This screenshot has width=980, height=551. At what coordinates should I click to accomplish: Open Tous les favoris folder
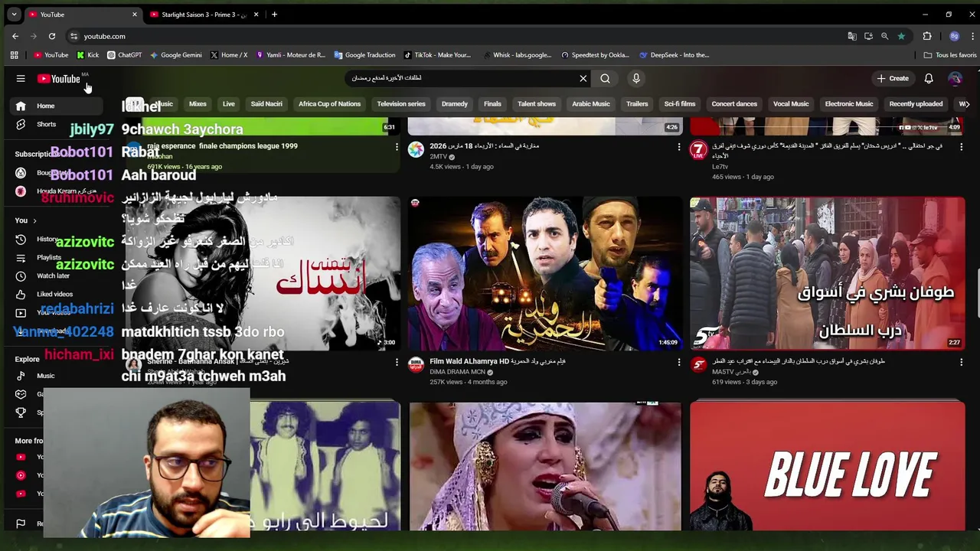[x=950, y=55]
